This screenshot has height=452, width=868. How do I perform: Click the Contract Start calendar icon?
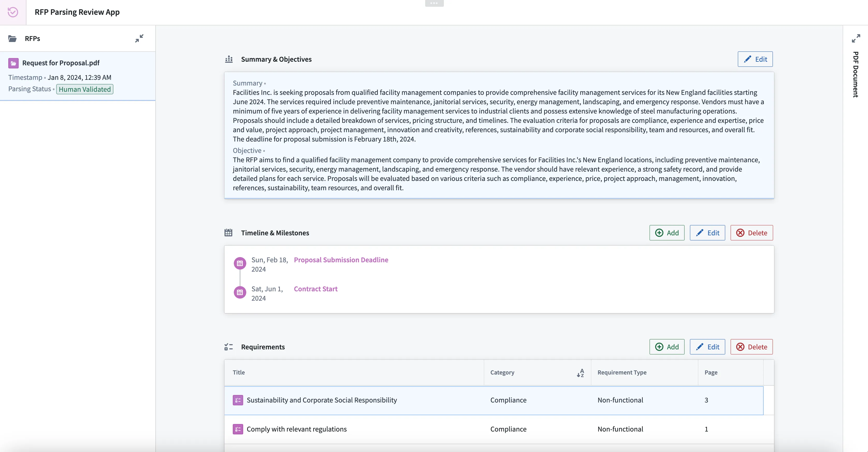(240, 292)
